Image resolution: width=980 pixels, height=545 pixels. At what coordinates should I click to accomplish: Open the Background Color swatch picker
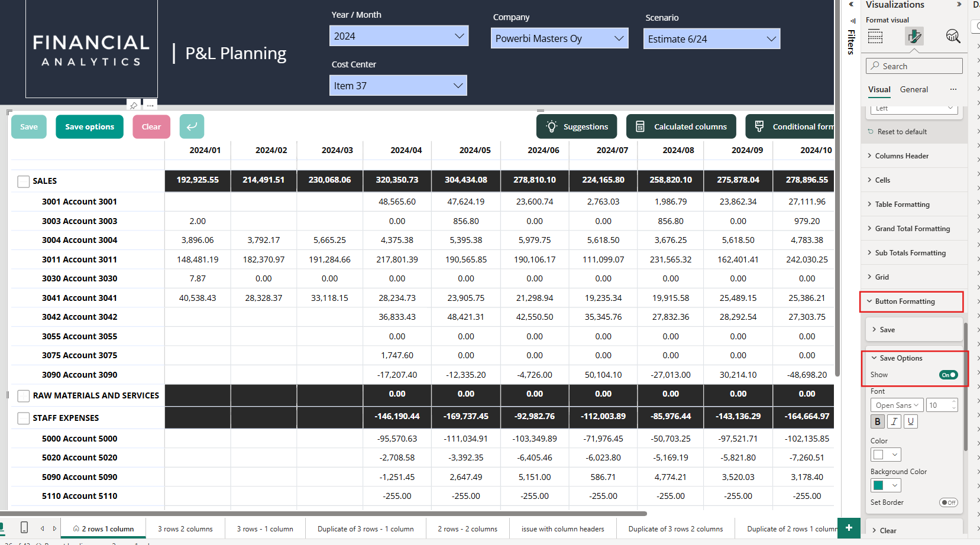tap(885, 485)
